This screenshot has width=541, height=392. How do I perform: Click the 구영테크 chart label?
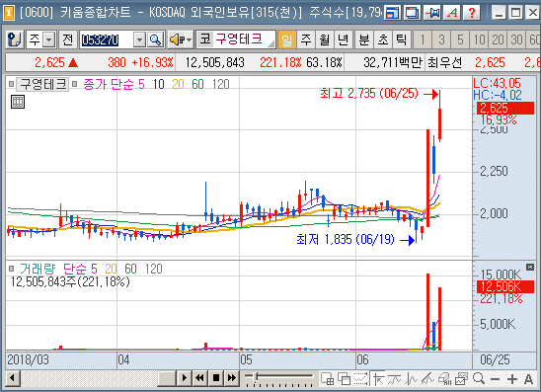(x=42, y=84)
